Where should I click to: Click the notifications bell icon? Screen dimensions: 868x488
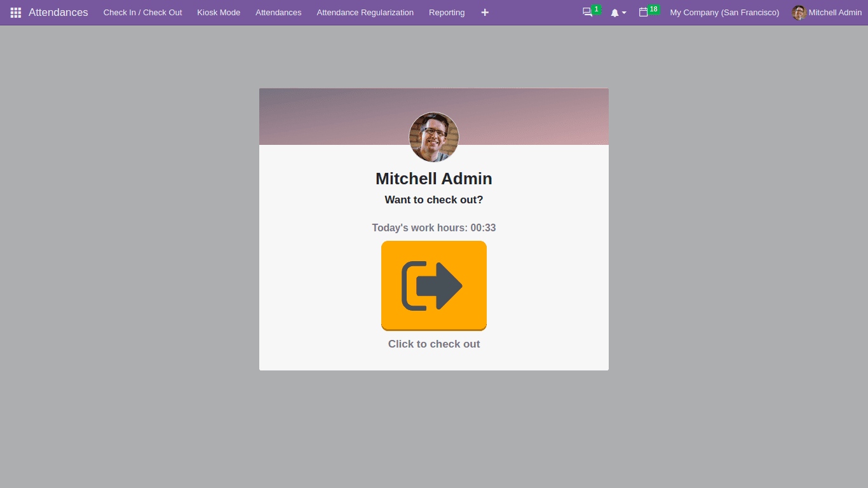(x=615, y=12)
